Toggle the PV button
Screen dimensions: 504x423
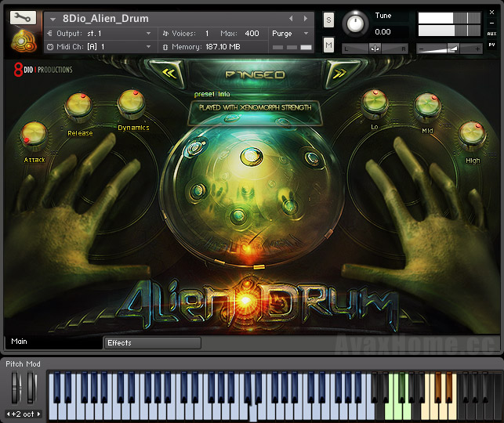(x=491, y=45)
